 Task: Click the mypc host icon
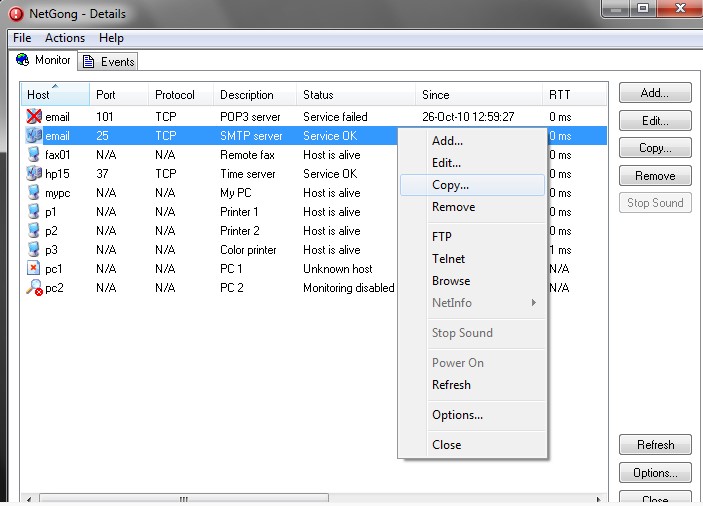pyautogui.click(x=33, y=193)
